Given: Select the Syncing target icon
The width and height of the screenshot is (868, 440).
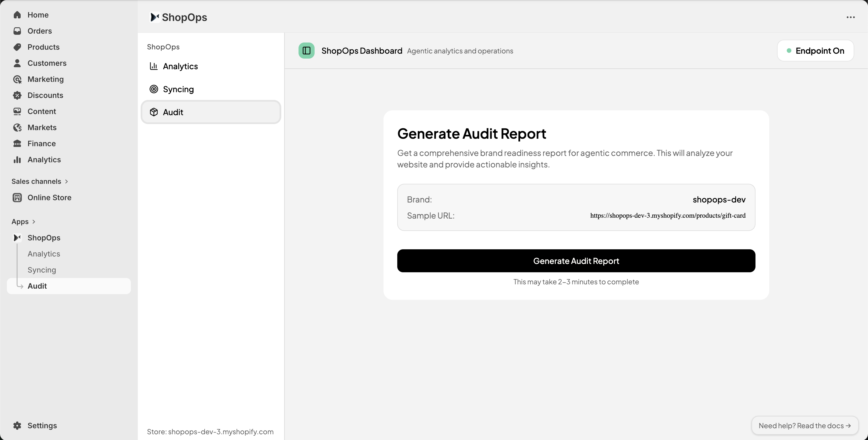Looking at the screenshot, I should click(x=154, y=89).
